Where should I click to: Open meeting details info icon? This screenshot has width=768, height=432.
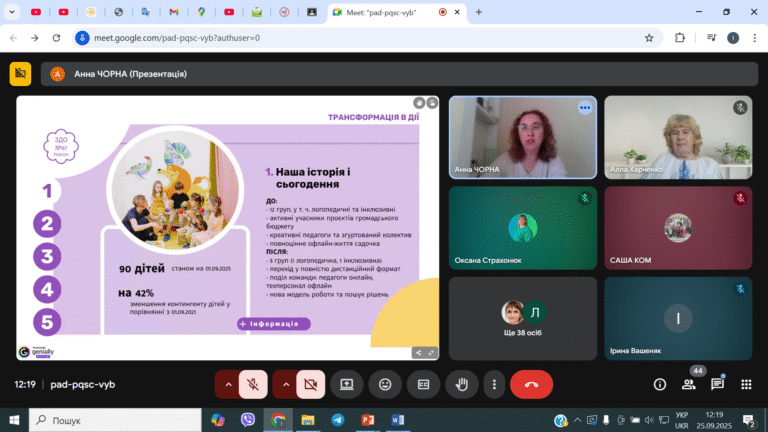tap(660, 384)
